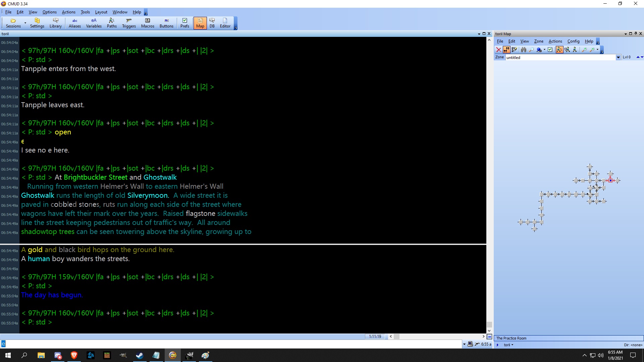Open the Actions menu in main menu bar
Viewport: 644px width, 362px height.
68,12
